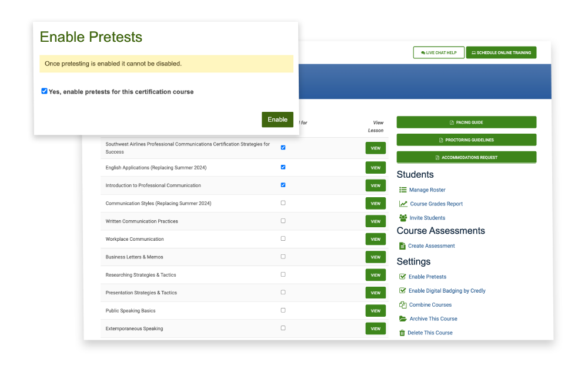Image resolution: width=588 pixels, height=365 pixels.
Task: Click the Enable Pretests settings link
Action: click(427, 277)
